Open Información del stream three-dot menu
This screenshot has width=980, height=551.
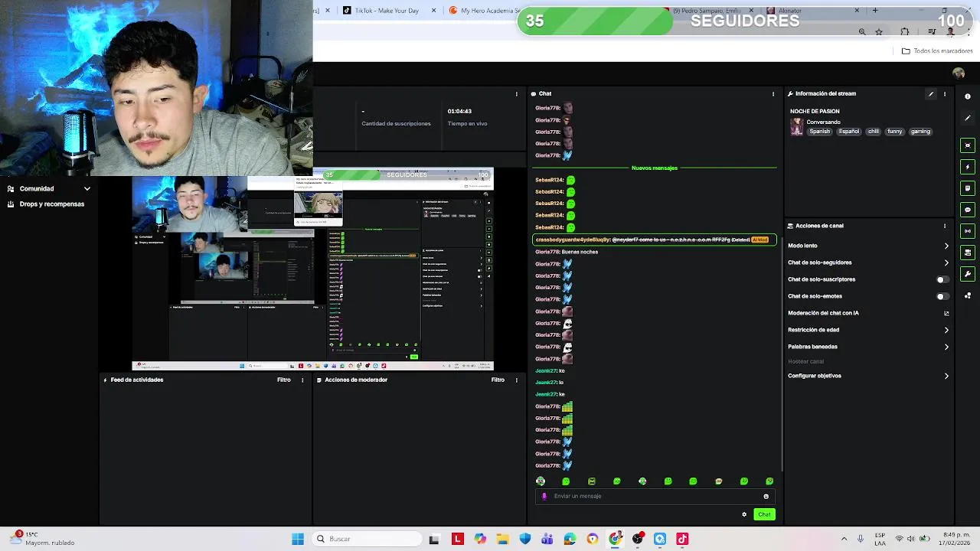[x=945, y=94]
